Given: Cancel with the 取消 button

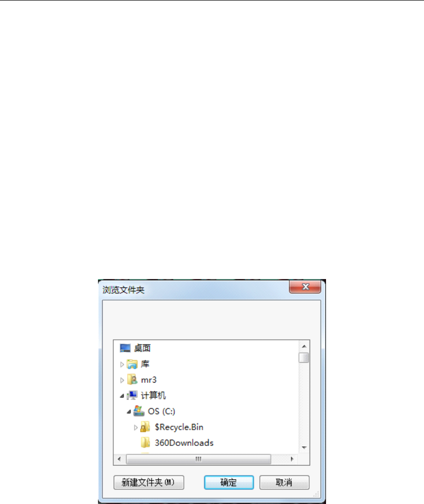Looking at the screenshot, I should (x=284, y=482).
